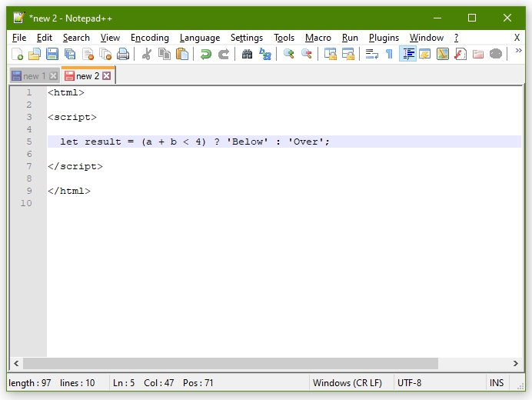Click the Windows (CR LF) status field
The image size is (532, 400).
[x=347, y=383]
